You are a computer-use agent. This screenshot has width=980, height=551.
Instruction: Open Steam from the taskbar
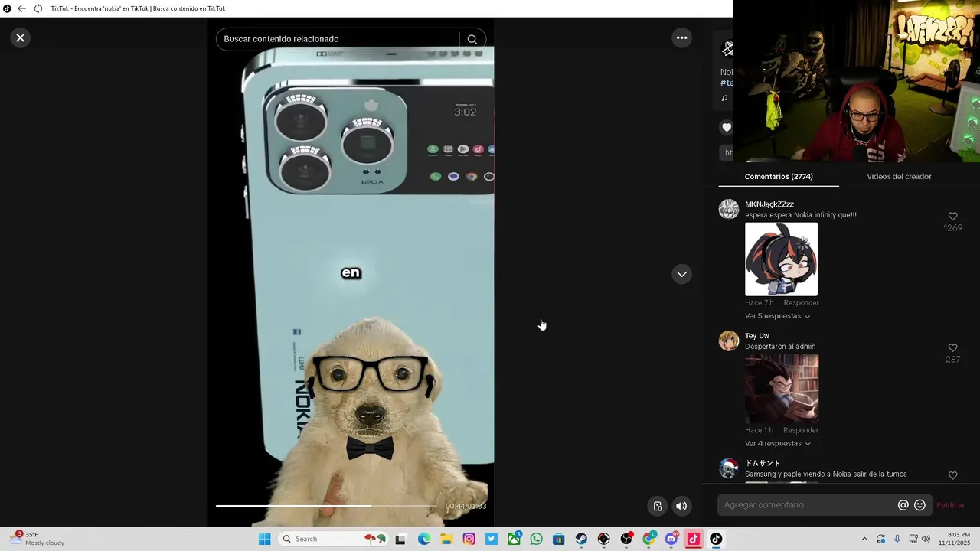tap(581, 540)
